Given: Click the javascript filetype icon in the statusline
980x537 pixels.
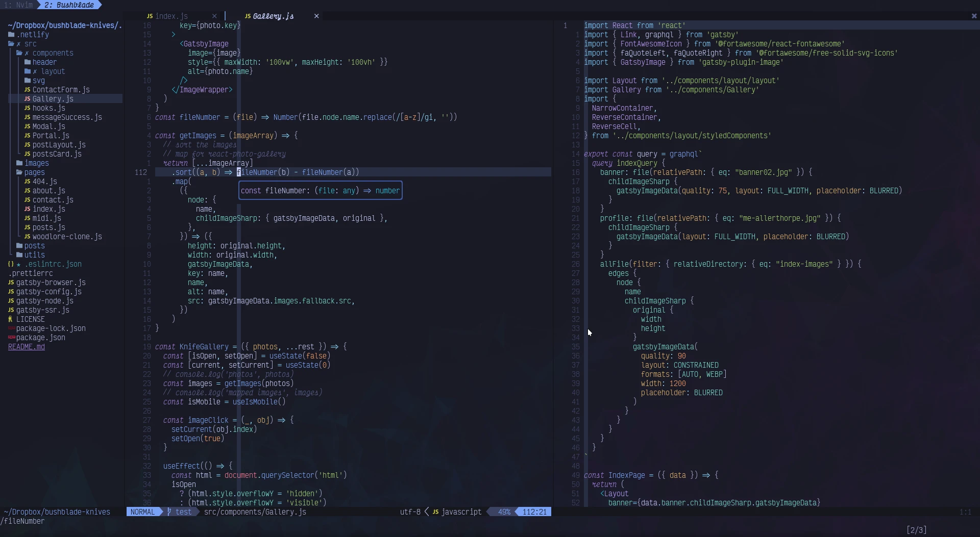Looking at the screenshot, I should (x=435, y=512).
